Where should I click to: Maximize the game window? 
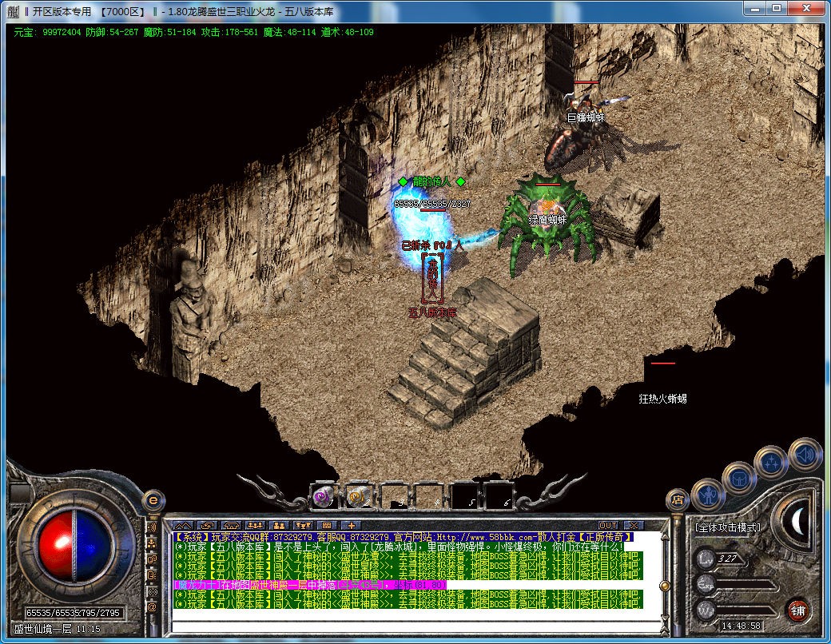[777, 8]
